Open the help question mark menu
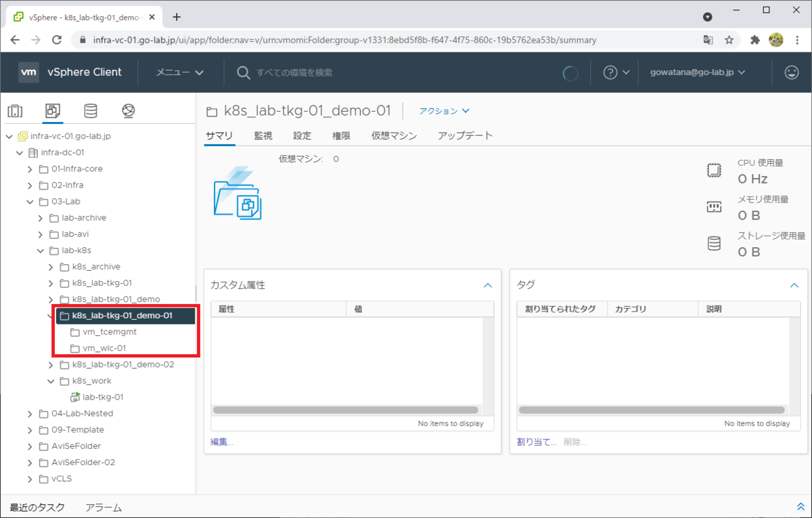Image resolution: width=812 pixels, height=518 pixels. [x=616, y=72]
